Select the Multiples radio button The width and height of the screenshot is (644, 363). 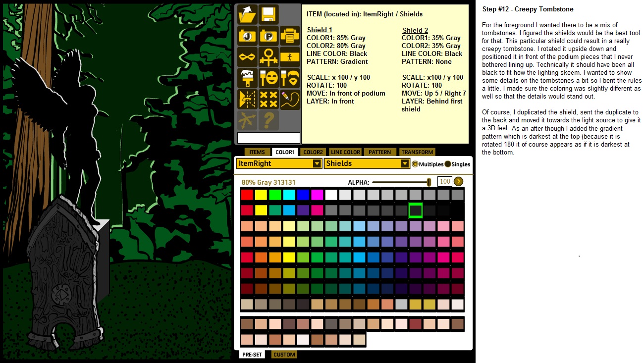tap(415, 164)
